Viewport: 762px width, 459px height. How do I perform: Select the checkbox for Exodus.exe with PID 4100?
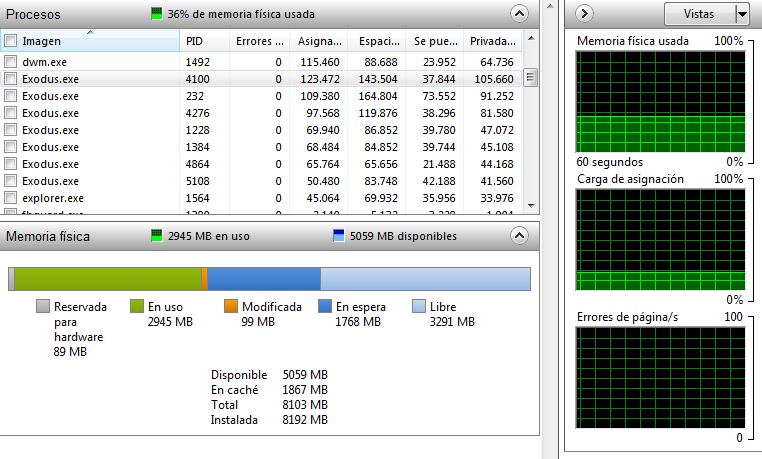(x=11, y=79)
